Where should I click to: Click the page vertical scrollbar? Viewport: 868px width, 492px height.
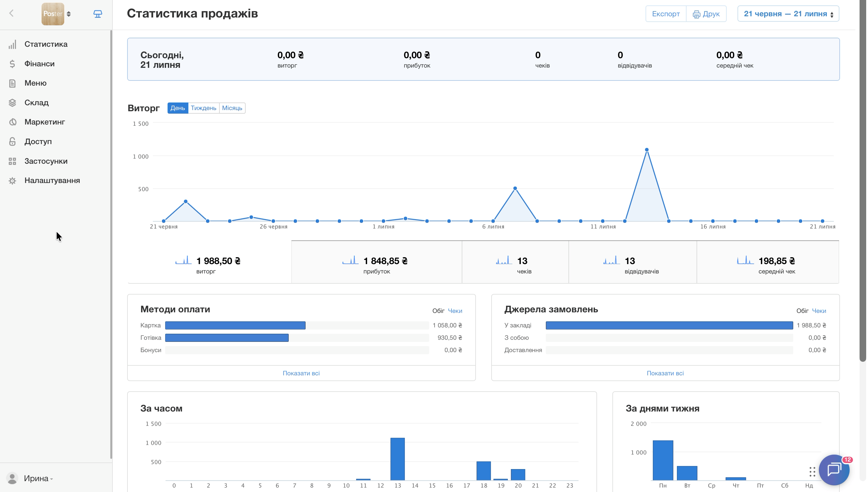[863, 182]
